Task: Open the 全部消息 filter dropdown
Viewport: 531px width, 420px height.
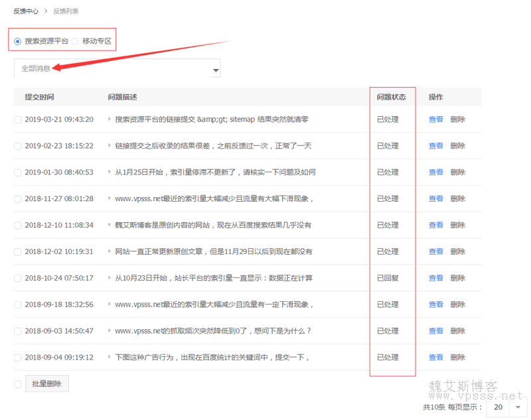Action: tap(117, 68)
